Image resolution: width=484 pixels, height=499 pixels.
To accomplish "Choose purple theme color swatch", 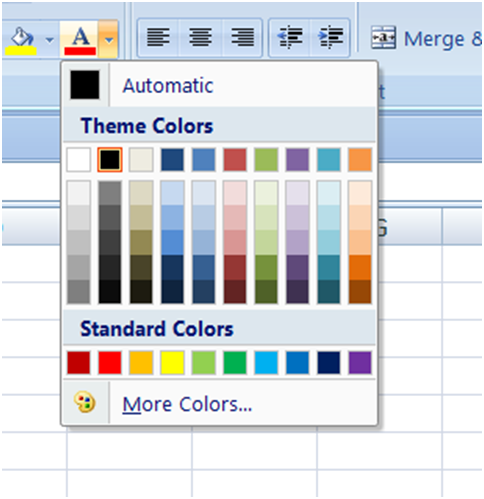I will [x=297, y=160].
